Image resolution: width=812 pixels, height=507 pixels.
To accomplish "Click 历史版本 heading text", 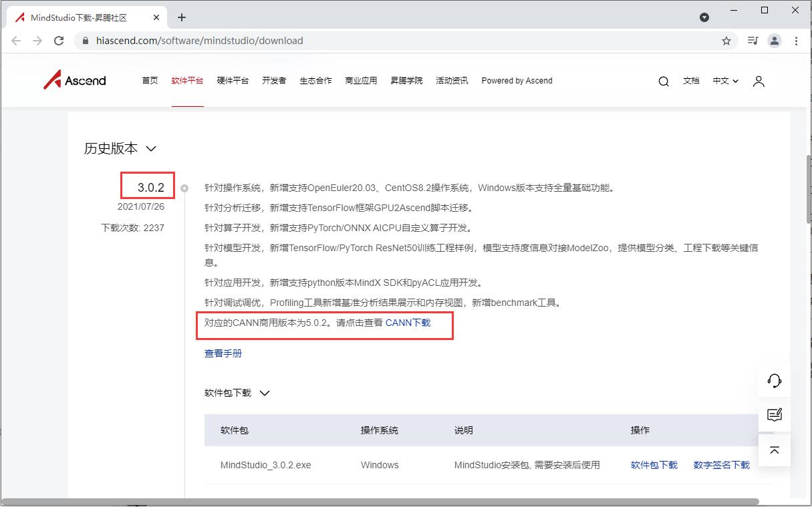I will [x=111, y=148].
